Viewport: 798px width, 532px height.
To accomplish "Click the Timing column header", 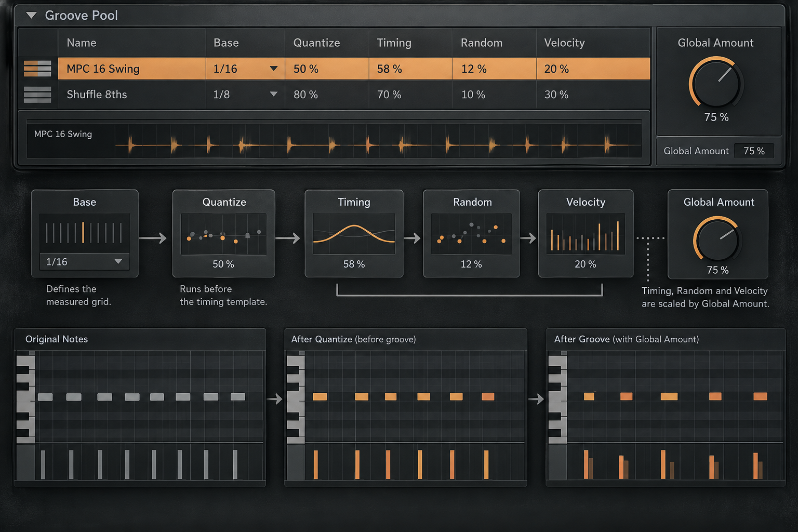I will (394, 43).
